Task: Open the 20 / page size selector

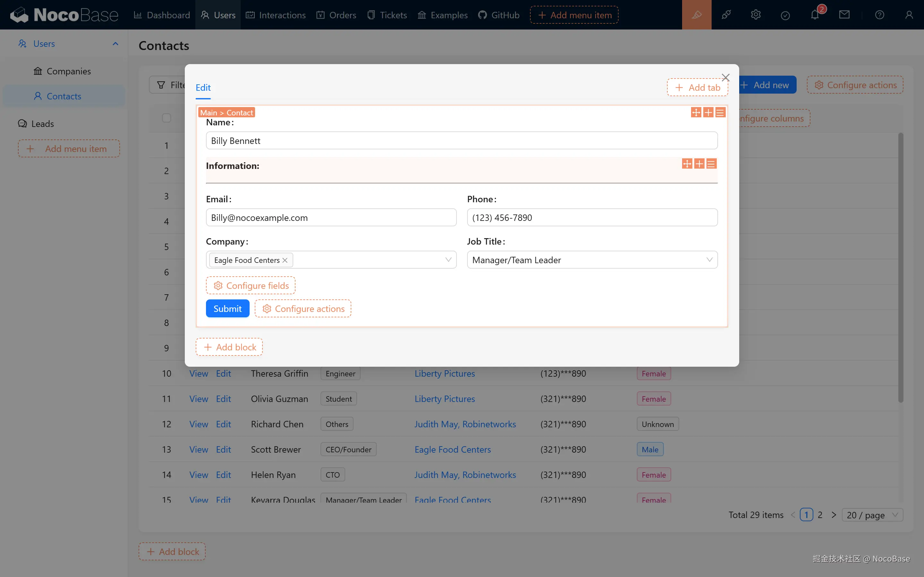Action: pos(872,515)
